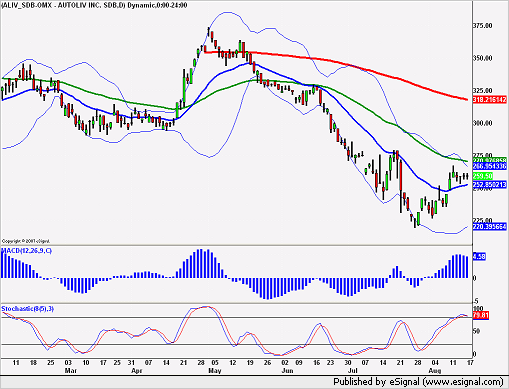509x389 pixels.
Task: Select the 26 date tick label
Action: point(267,362)
